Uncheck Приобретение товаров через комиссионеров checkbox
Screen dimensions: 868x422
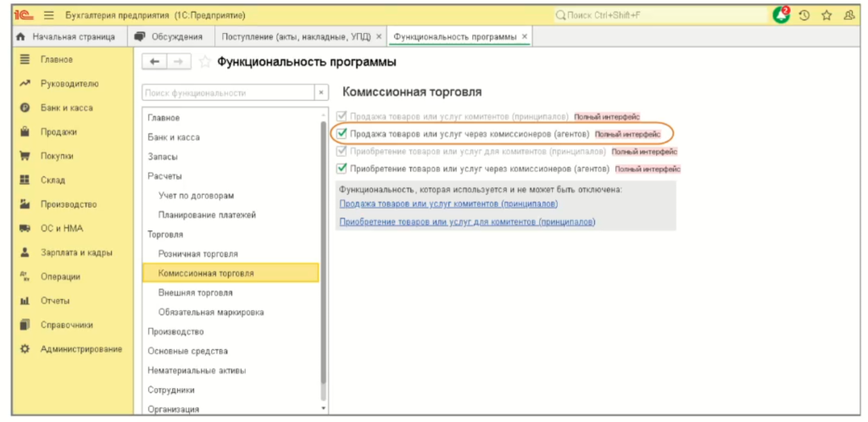tap(342, 169)
